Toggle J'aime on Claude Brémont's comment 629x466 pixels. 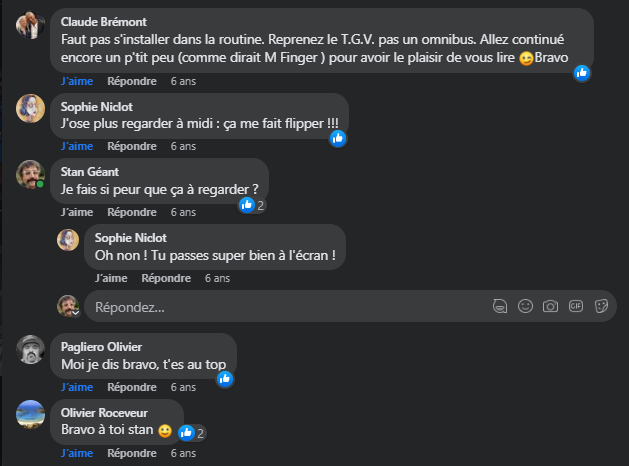coord(77,80)
